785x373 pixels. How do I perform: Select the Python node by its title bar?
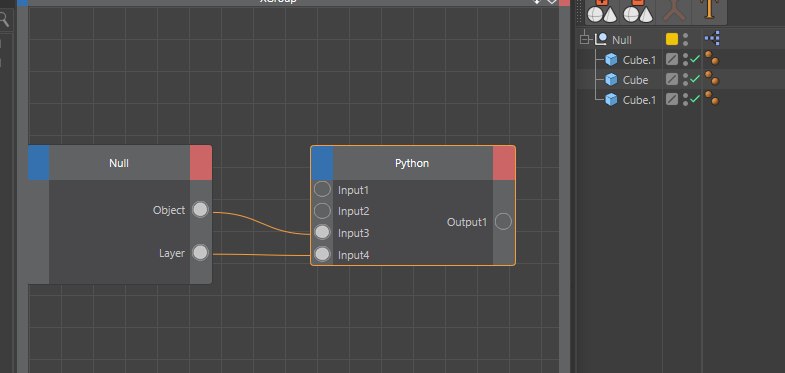(x=413, y=163)
